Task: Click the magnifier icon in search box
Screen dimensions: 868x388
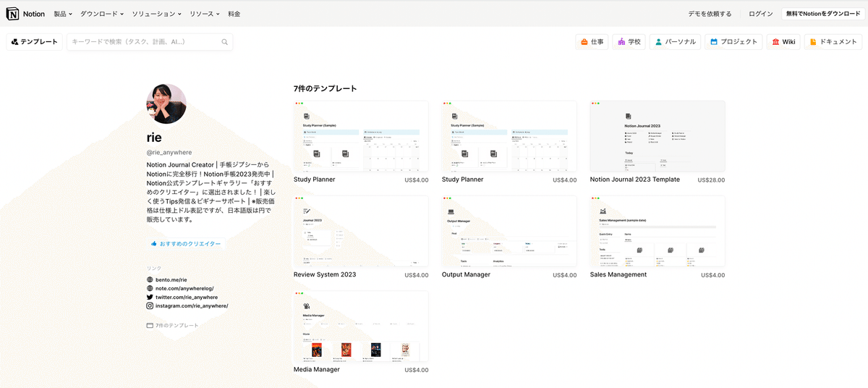Action: [225, 42]
